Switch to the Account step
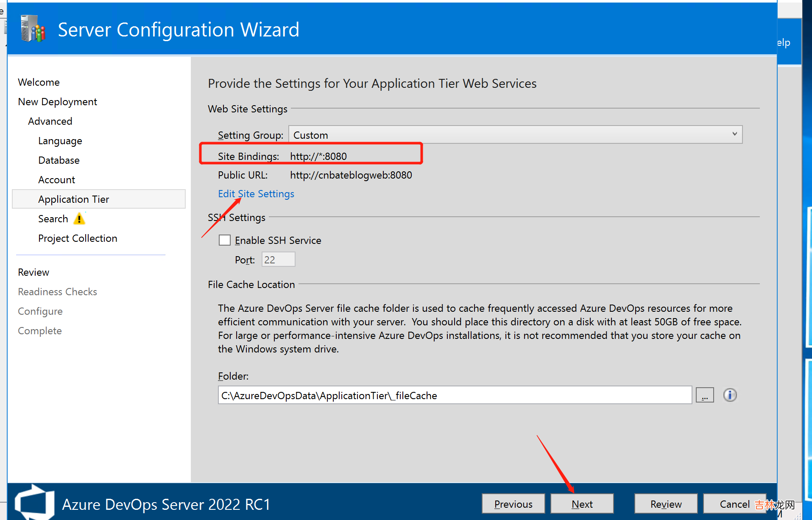Screen dimensions: 812x520 (x=56, y=180)
